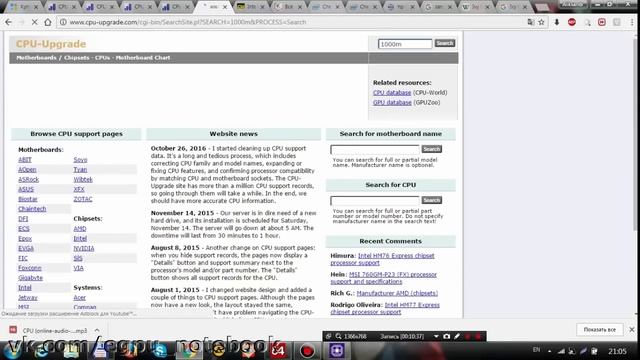Image resolution: width=640 pixels, height=360 pixels.
Task: Click the recorder magnifier zoom icon
Action: pyautogui.click(x=338, y=336)
